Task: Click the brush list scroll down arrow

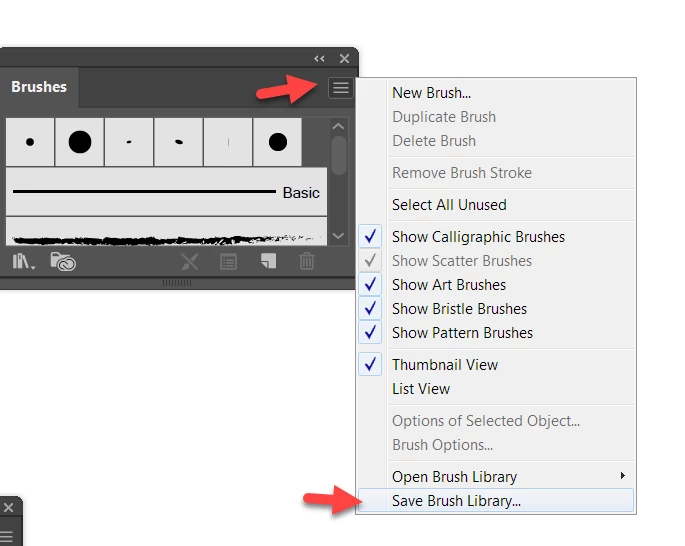Action: coord(338,236)
